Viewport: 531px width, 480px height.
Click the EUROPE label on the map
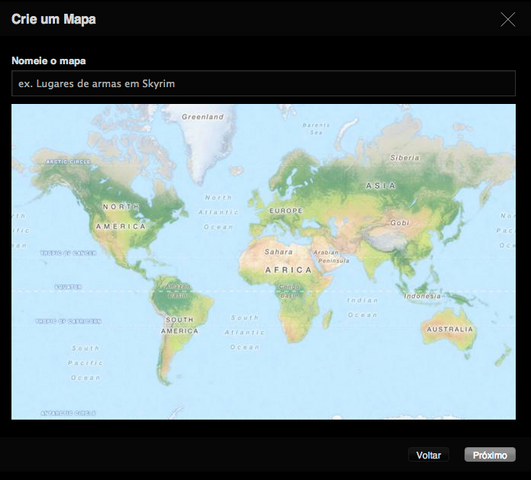286,211
